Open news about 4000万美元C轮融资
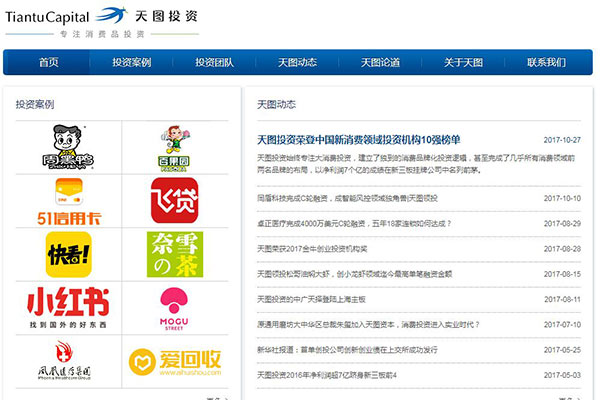 354,224
